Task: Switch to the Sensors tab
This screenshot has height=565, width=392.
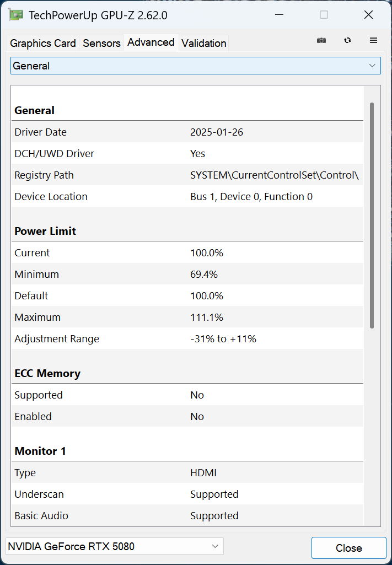Action: tap(101, 43)
